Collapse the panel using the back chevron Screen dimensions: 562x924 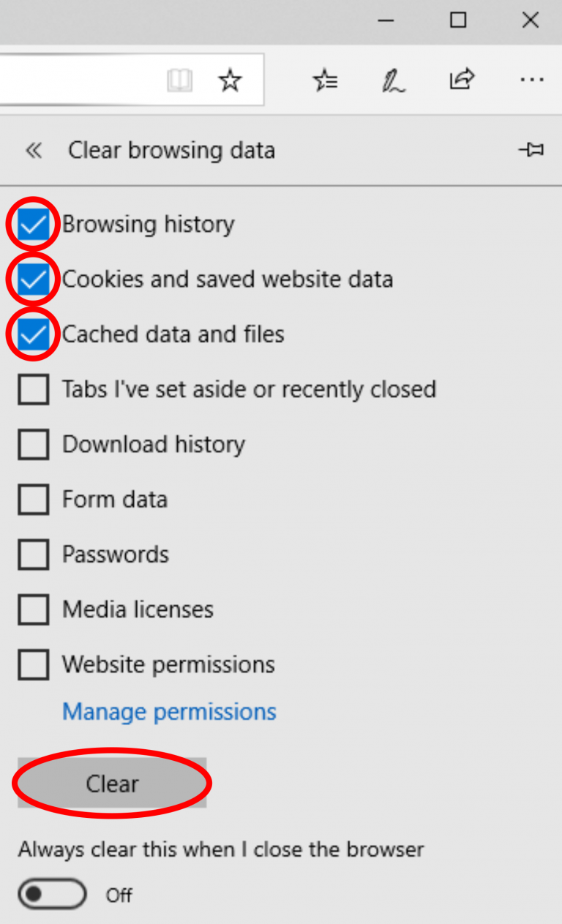[34, 150]
